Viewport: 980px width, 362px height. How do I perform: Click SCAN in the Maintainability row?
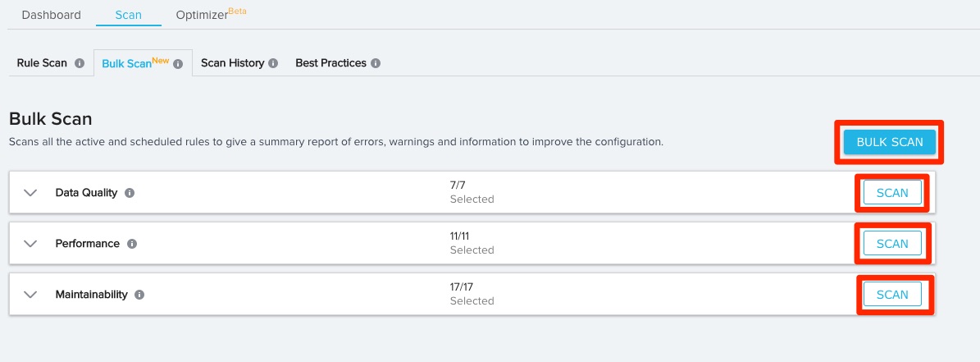pos(892,295)
